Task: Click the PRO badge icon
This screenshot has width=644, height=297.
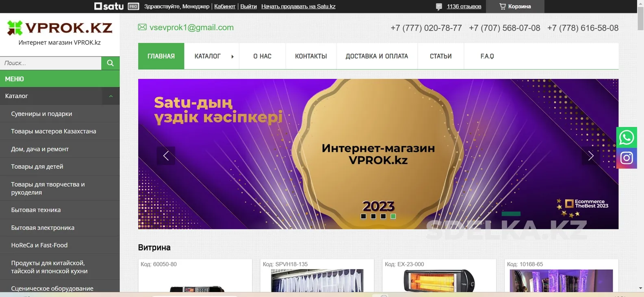Action: click(133, 6)
